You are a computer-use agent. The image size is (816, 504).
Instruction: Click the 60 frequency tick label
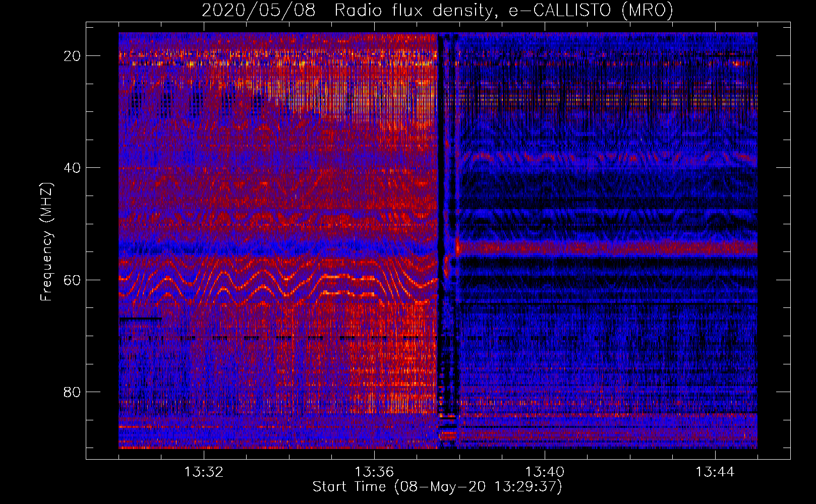pyautogui.click(x=72, y=280)
